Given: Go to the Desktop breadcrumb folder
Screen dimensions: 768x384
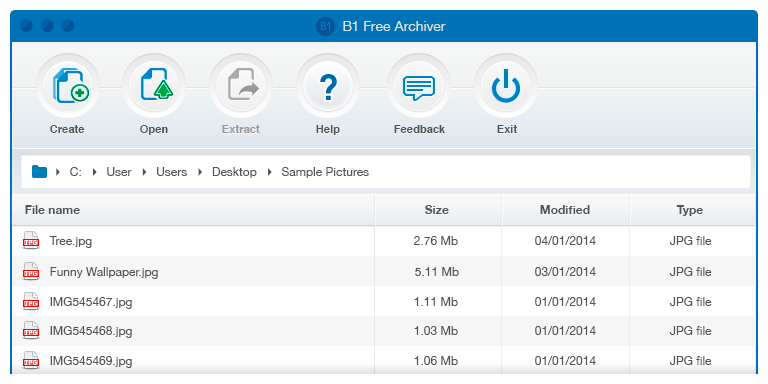Looking at the screenshot, I should click(234, 172).
